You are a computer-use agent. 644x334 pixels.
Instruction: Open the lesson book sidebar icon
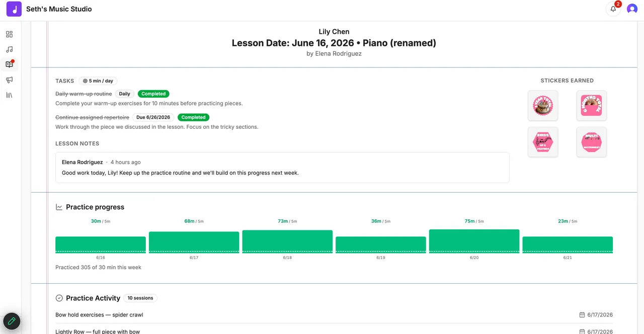click(9, 64)
